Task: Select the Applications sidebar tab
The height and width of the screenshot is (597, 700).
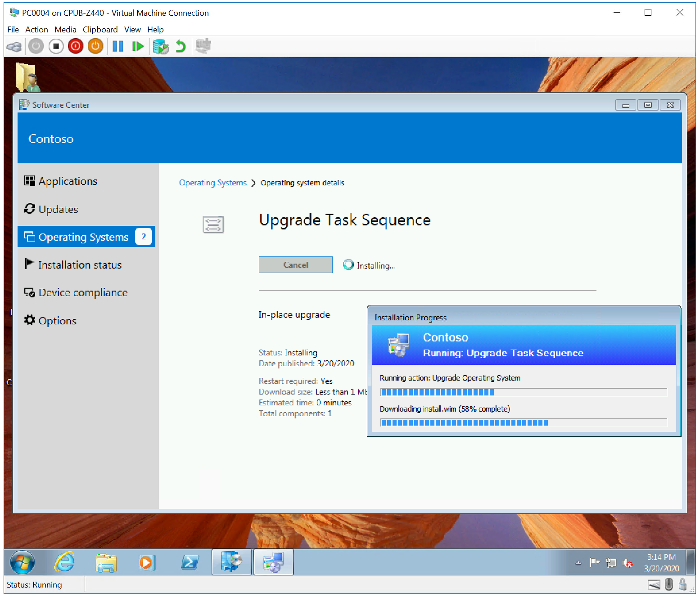Action: [x=68, y=181]
